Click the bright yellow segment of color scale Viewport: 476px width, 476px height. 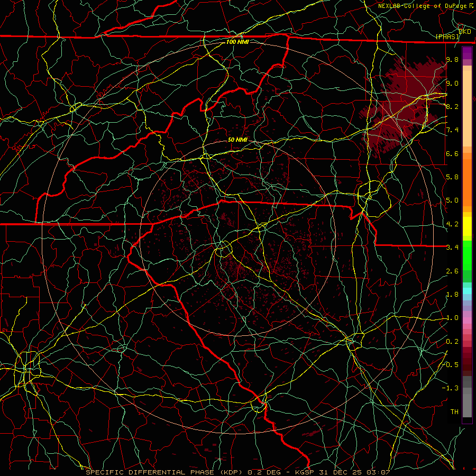click(467, 226)
